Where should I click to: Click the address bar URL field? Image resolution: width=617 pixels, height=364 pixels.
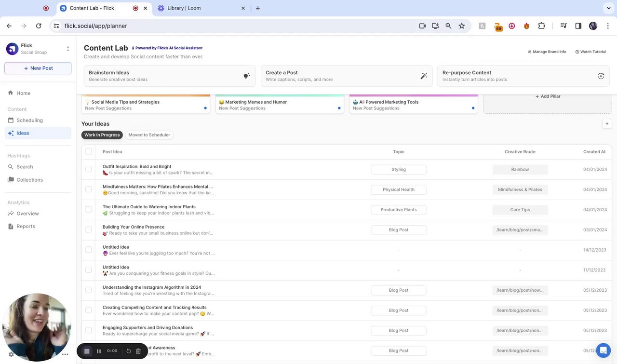click(236, 26)
